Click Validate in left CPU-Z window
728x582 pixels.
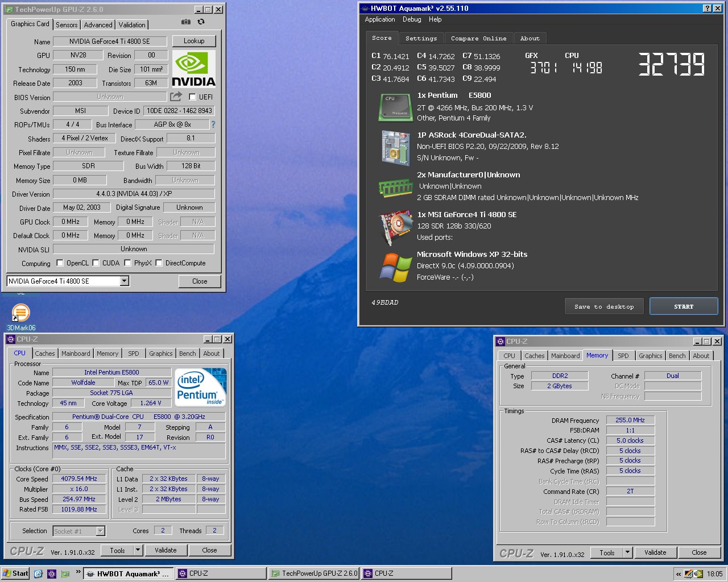tap(166, 550)
